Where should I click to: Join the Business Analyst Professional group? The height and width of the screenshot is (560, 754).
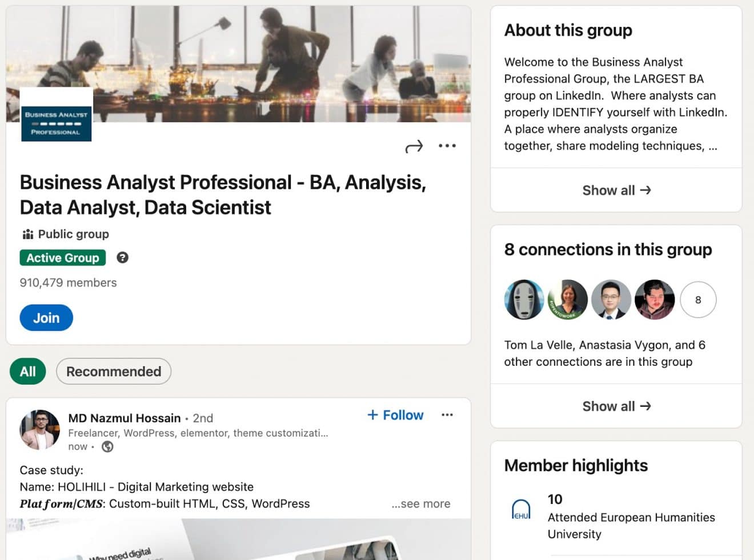[x=46, y=318]
